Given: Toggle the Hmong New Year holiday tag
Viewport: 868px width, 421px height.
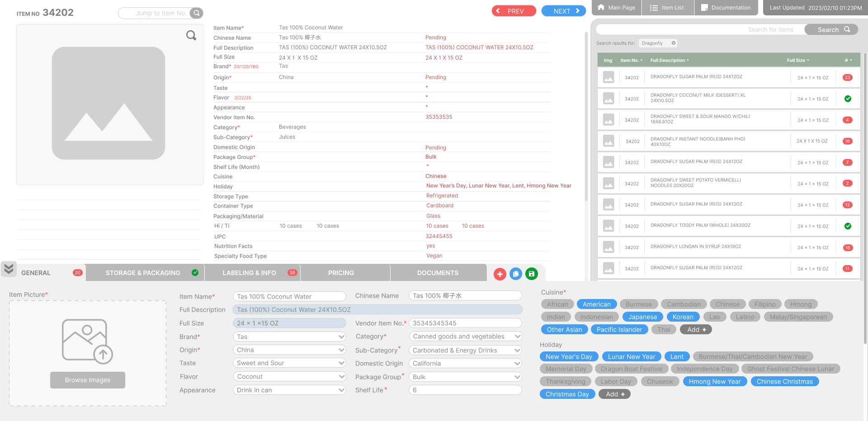Looking at the screenshot, I should point(714,382).
